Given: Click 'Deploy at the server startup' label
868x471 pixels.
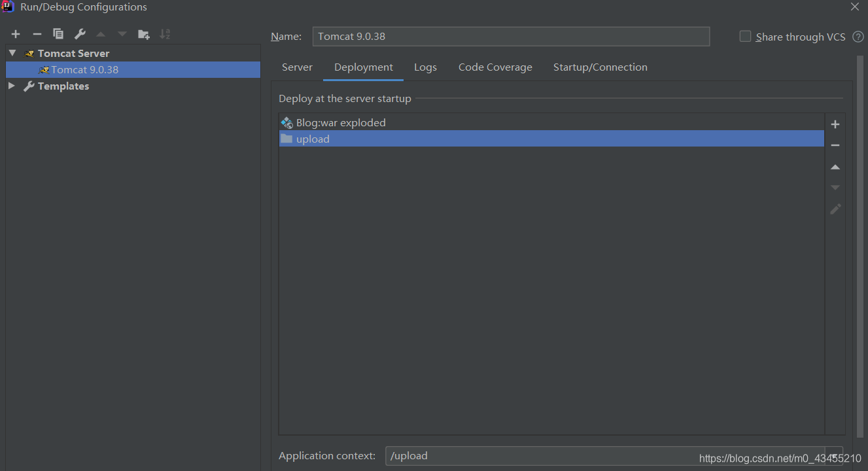Looking at the screenshot, I should pyautogui.click(x=345, y=99).
